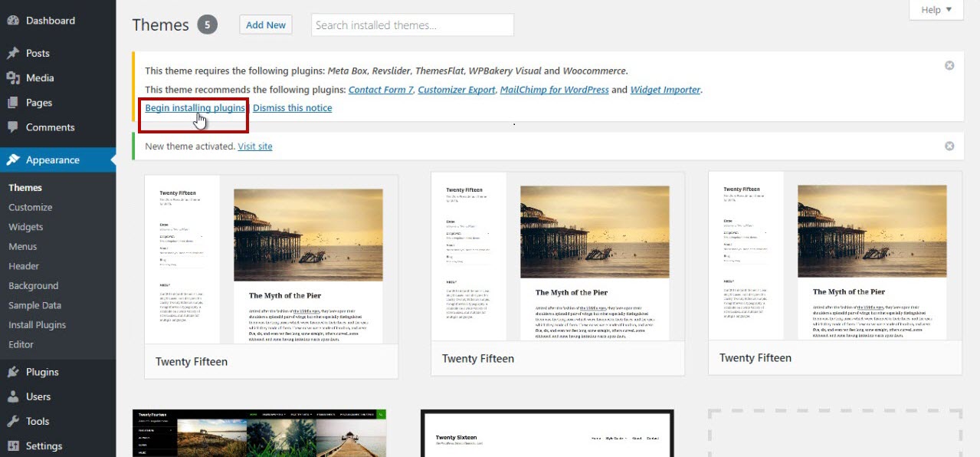Click the Search installed themes field
The height and width of the screenshot is (457, 980).
click(412, 25)
